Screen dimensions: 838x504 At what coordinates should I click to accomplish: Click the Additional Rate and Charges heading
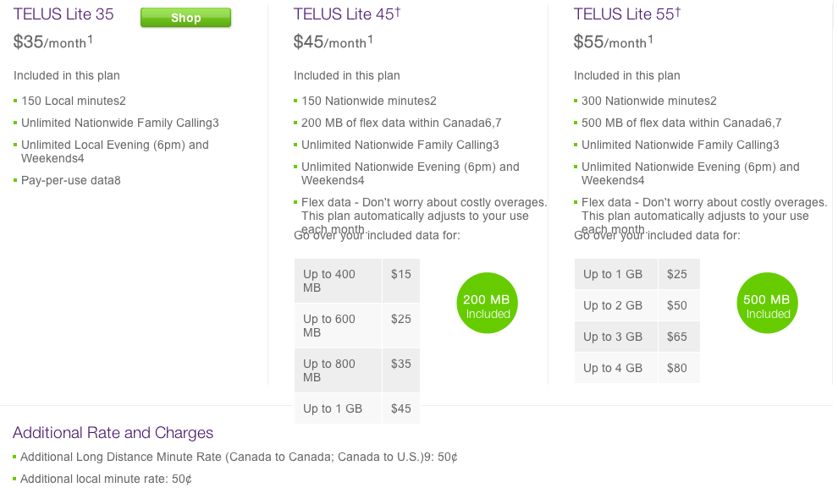(113, 432)
